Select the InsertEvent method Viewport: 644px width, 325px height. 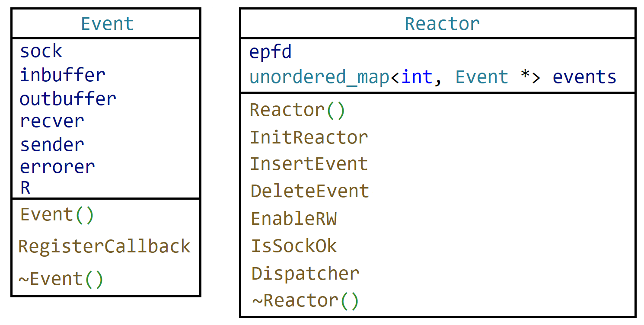(x=309, y=164)
